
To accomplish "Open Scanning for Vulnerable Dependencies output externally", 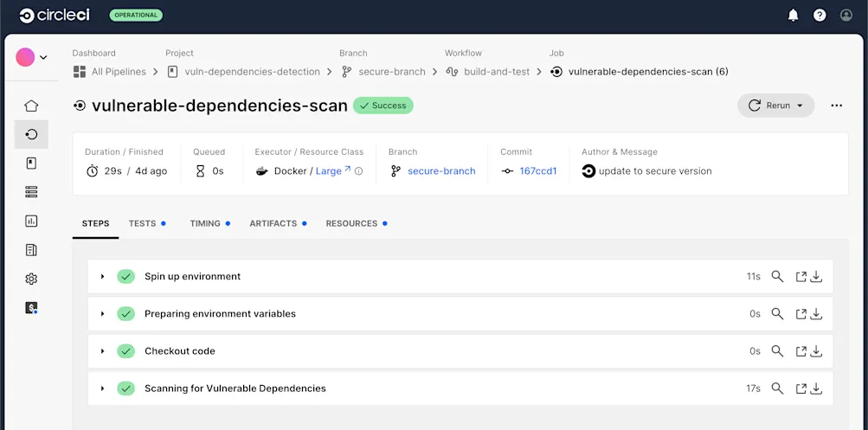I will click(801, 388).
